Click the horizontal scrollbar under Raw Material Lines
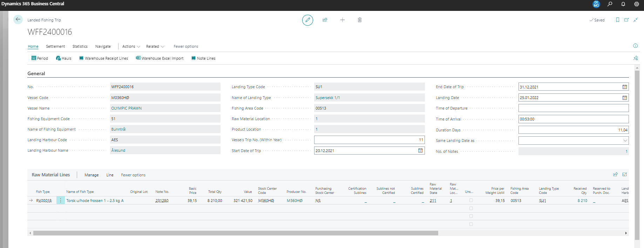 (236, 233)
